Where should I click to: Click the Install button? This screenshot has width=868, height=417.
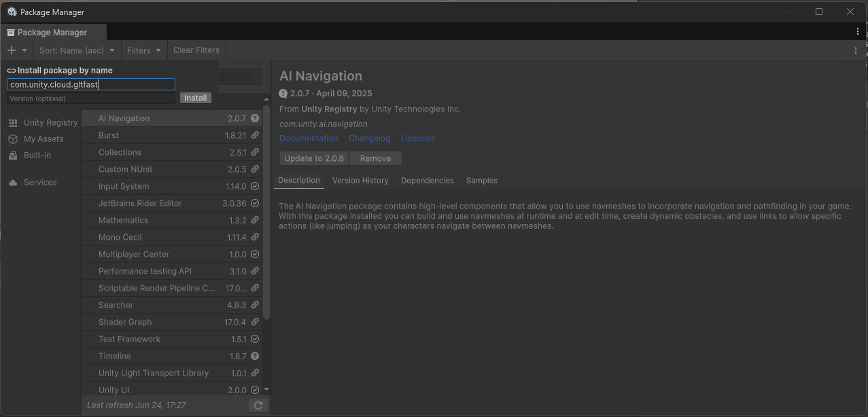point(196,98)
